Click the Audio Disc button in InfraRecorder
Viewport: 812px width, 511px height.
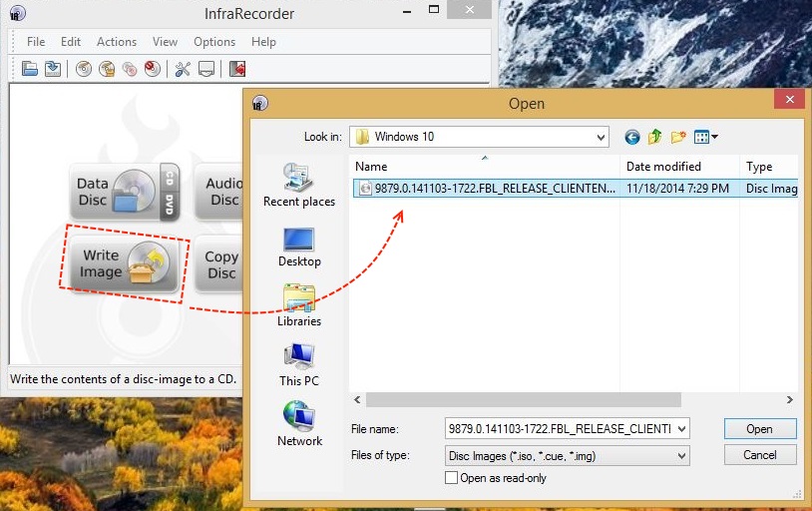coord(218,192)
